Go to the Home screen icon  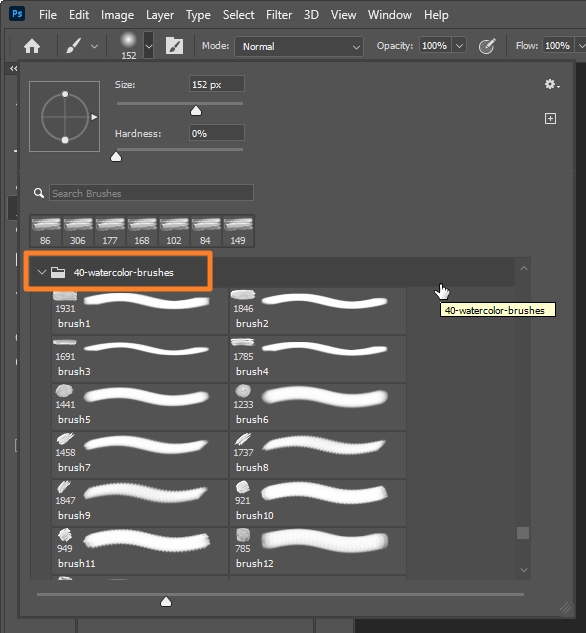[x=32, y=46]
